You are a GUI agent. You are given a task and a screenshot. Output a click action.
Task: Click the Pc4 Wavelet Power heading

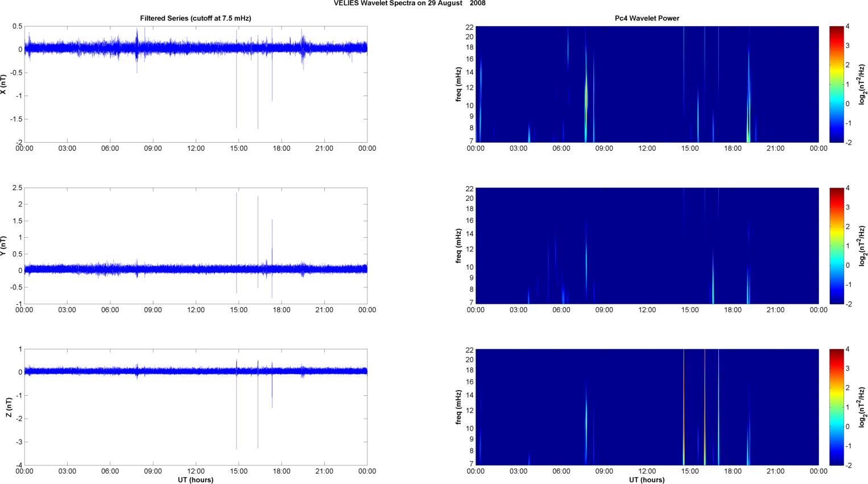[647, 18]
